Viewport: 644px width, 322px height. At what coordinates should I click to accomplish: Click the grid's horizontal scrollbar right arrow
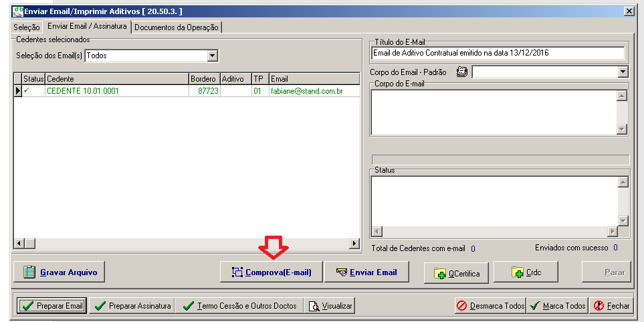(354, 243)
